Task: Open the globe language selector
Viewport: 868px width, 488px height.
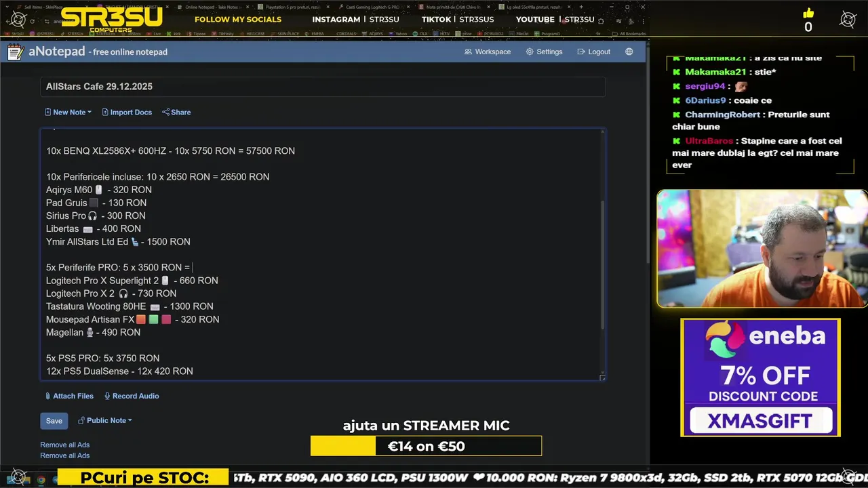Action: point(629,52)
